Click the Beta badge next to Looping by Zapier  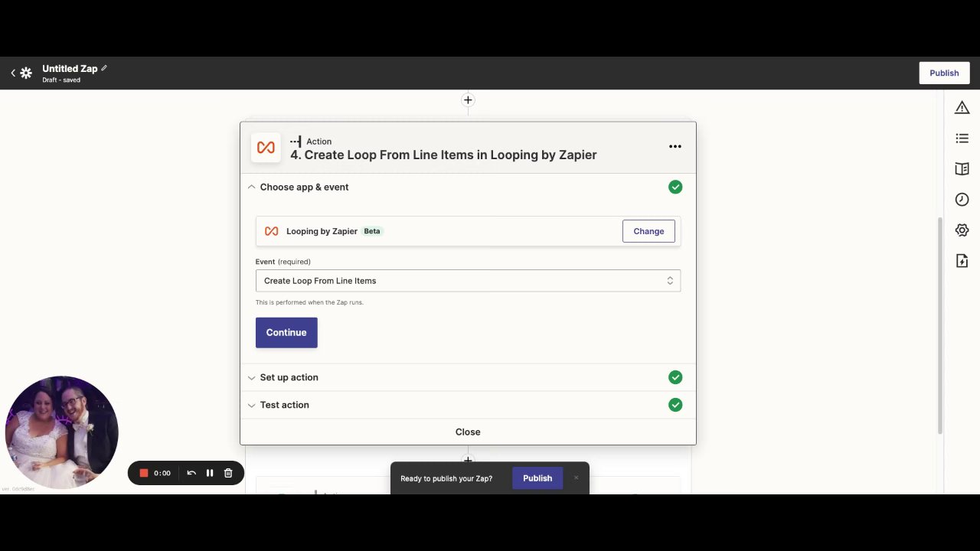coord(372,231)
